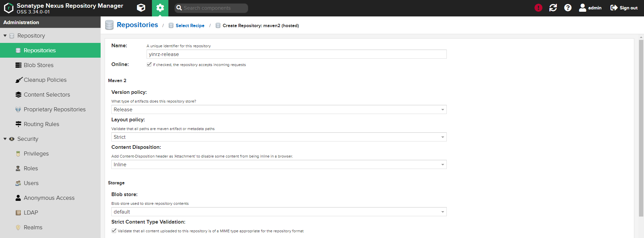Click the Roles icon
Screen dimensions: 644x238
18,168
